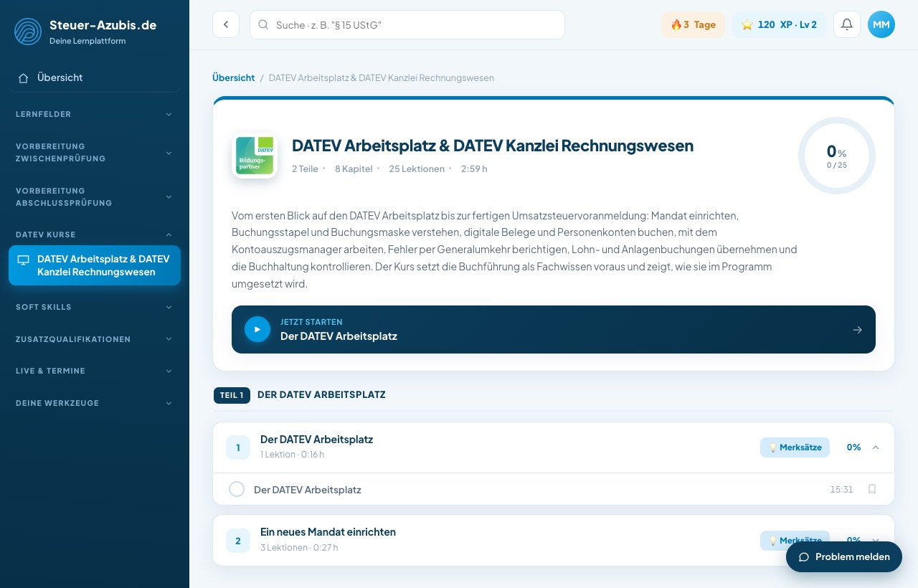Click the arrow at right of Jetzt starten banner
This screenshot has width=918, height=588.
pos(857,330)
